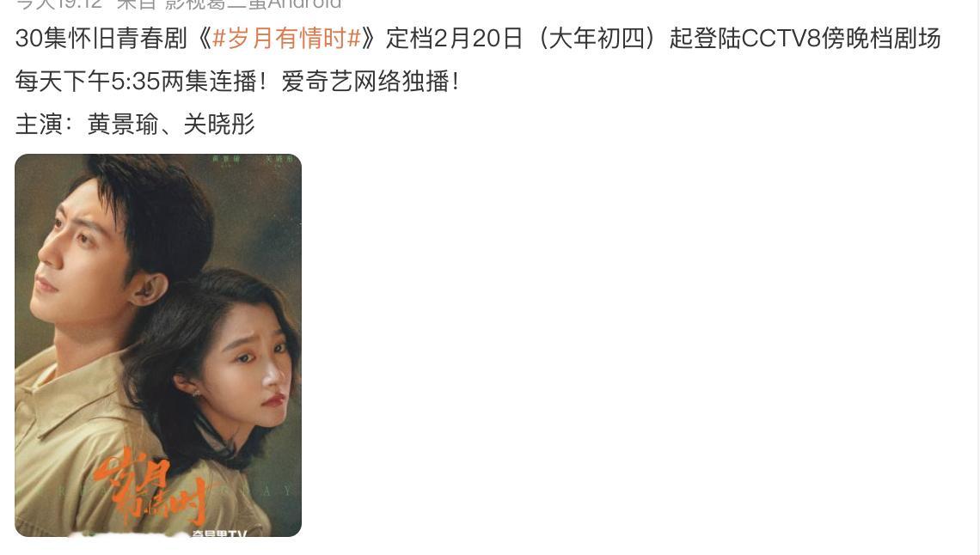This screenshot has height=555, width=980.
Task: Click the vertical scrollbar at right edge
Action: pos(977,277)
